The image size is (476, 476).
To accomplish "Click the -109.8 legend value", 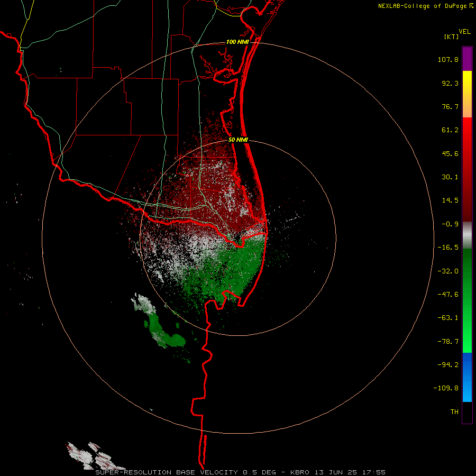I will 446,388.
